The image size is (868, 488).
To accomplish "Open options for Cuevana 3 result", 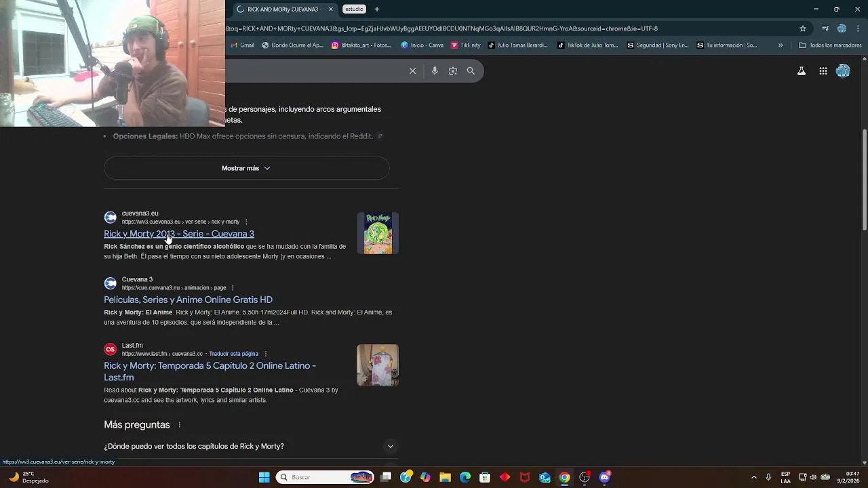I will pyautogui.click(x=233, y=287).
